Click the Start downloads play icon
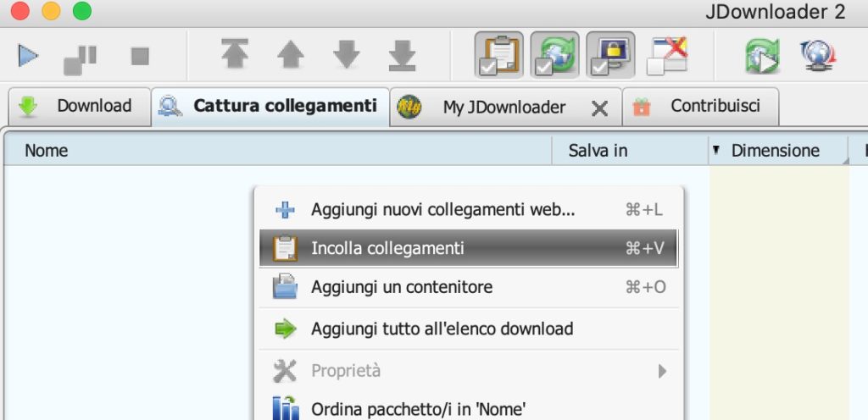This screenshot has height=420, width=868. tap(28, 56)
